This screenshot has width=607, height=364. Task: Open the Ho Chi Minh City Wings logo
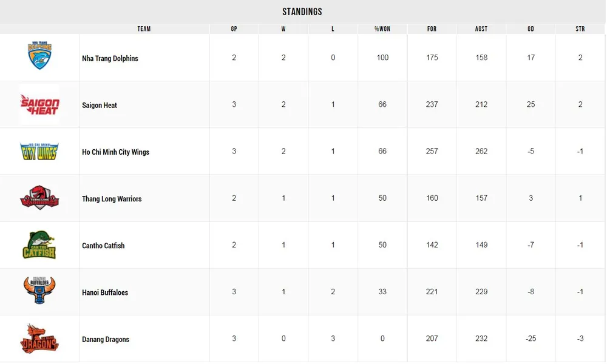point(39,151)
